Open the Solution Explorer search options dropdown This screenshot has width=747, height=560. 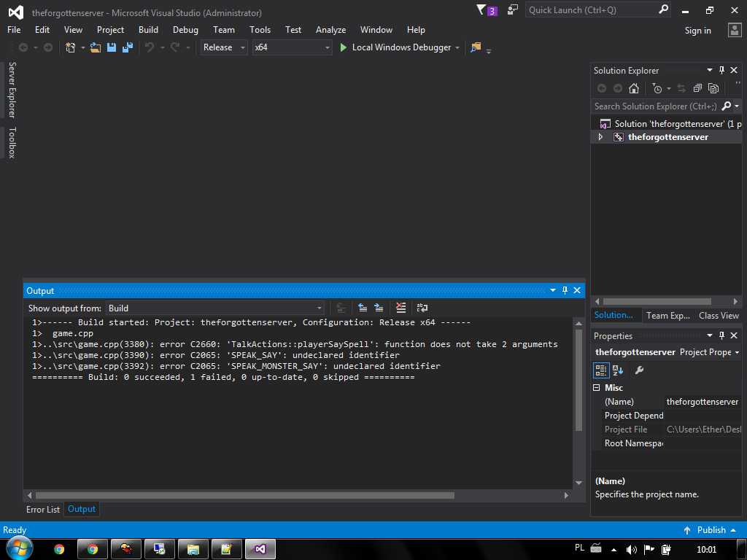tap(737, 106)
